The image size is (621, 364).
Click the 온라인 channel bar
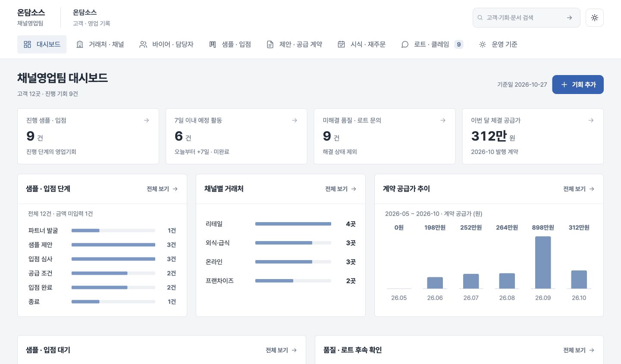click(x=293, y=262)
